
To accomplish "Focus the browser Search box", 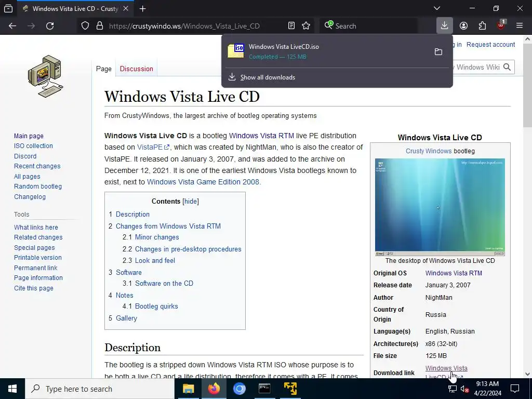I will click(x=368, y=26).
